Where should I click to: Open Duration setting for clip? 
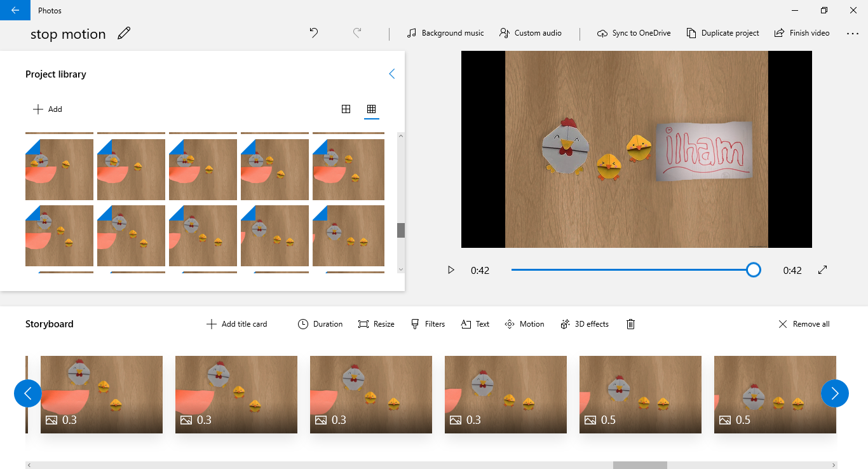coord(320,324)
